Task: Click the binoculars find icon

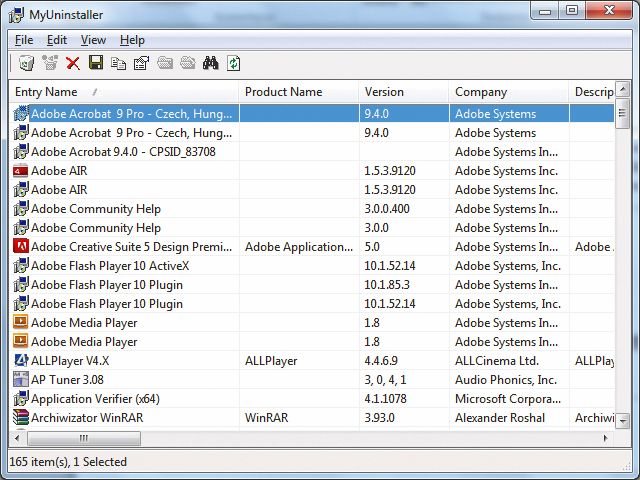Action: coord(210,63)
